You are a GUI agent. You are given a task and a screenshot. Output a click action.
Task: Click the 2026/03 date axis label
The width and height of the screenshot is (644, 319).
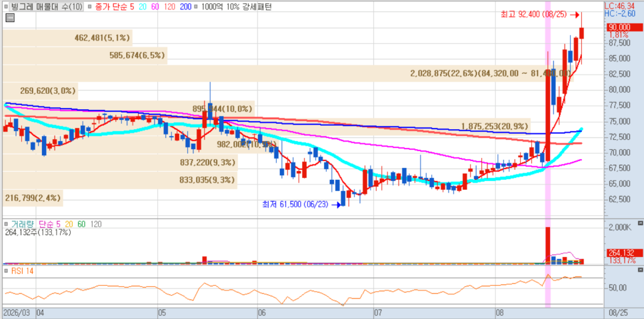[17, 312]
